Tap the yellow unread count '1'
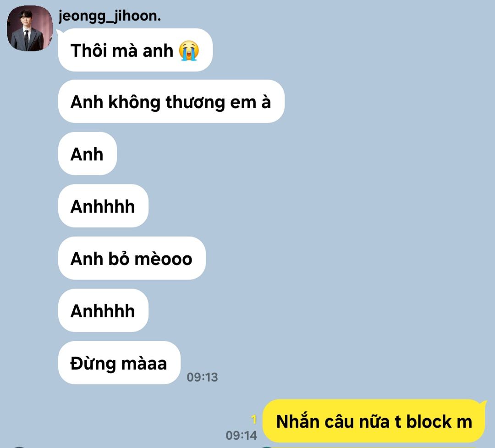Viewport: 495px width, 448px height. (x=254, y=420)
